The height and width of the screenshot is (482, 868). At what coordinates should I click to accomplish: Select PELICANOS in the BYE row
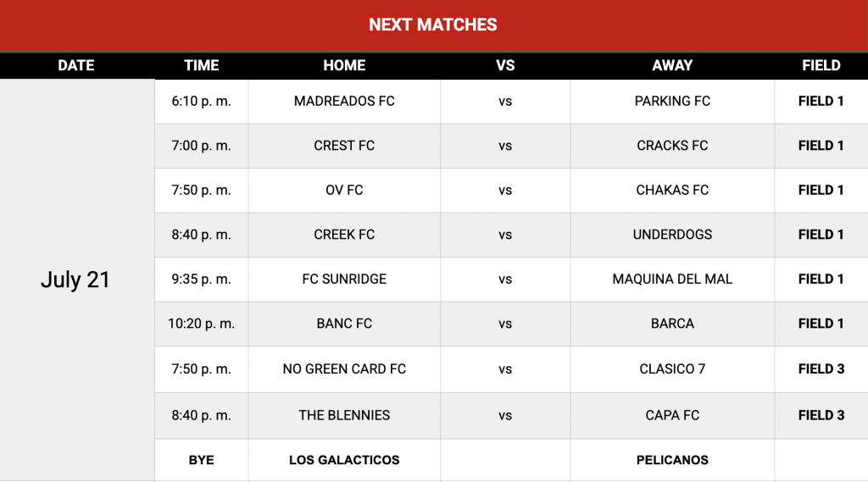coord(672,460)
